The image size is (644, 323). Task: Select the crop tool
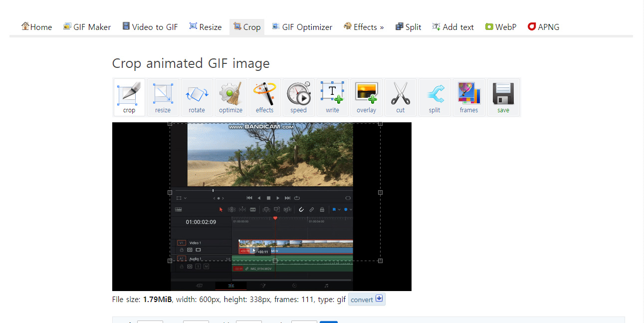point(129,97)
